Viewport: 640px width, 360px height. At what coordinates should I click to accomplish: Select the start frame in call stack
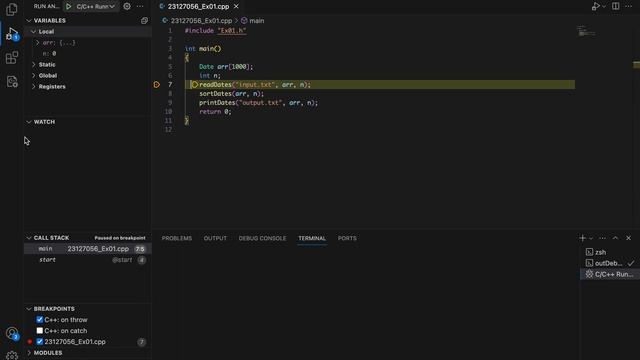pyautogui.click(x=87, y=260)
